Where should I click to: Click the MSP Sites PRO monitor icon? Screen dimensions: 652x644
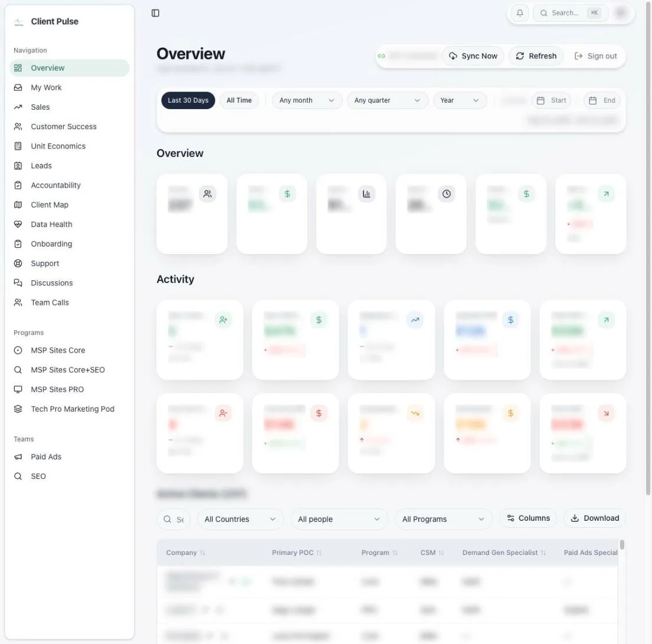tap(18, 389)
